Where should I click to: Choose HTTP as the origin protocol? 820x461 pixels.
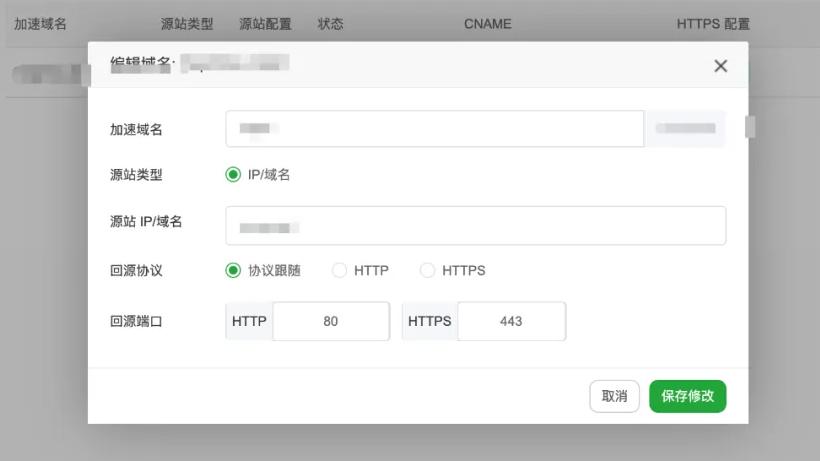(339, 271)
